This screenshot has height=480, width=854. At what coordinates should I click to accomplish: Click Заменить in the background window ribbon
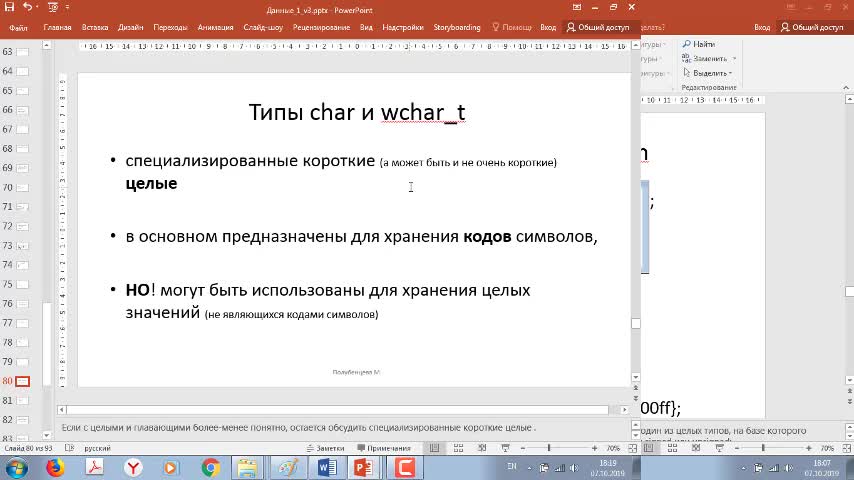tap(704, 58)
